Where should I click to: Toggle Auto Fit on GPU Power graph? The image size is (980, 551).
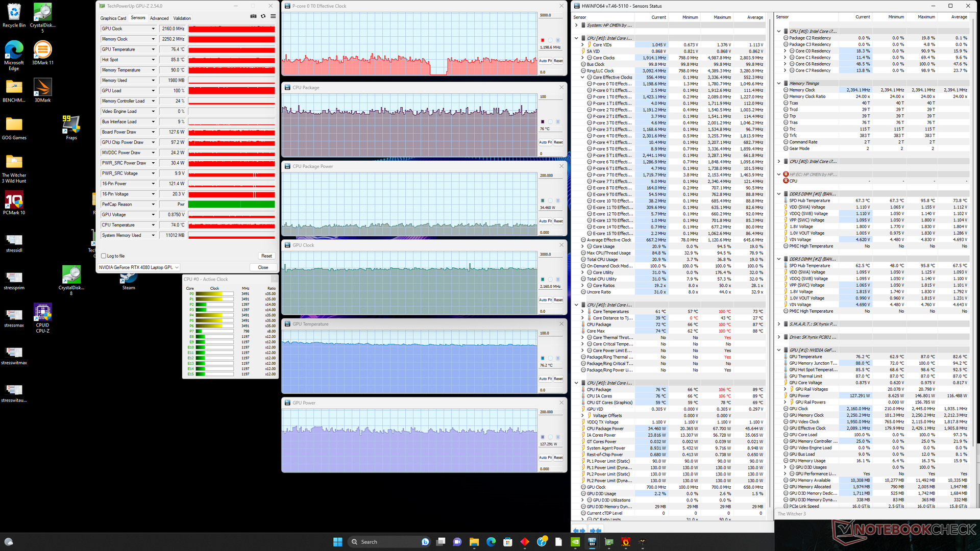pos(545,458)
